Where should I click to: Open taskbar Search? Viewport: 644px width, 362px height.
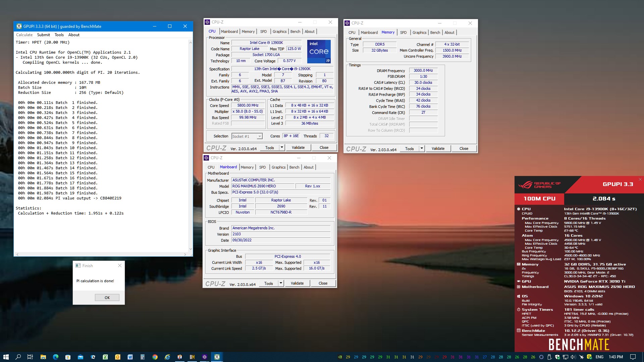(x=18, y=357)
